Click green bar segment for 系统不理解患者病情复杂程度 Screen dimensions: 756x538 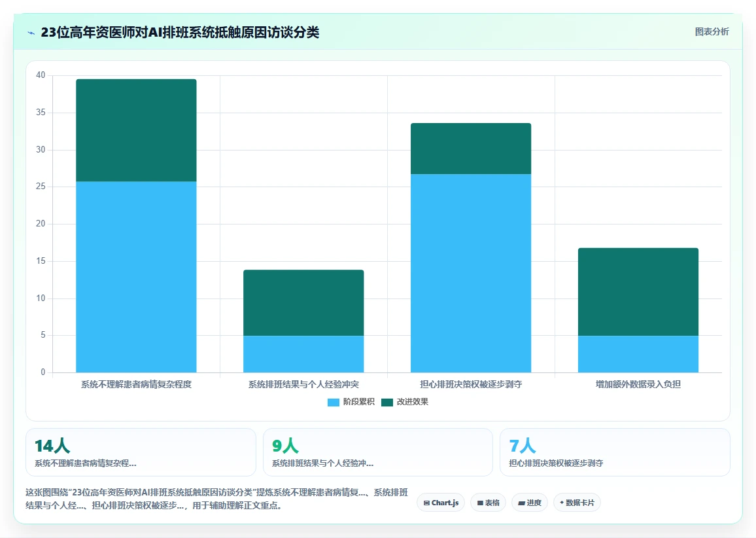136,130
